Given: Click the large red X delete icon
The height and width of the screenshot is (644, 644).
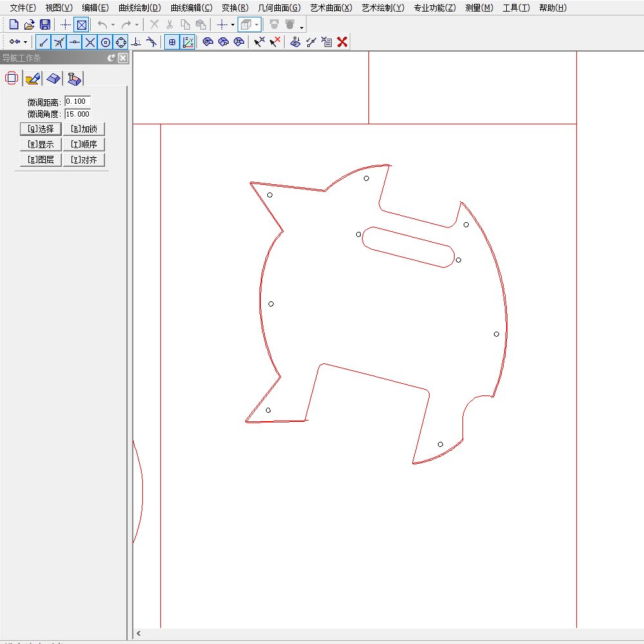Looking at the screenshot, I should click(342, 42).
